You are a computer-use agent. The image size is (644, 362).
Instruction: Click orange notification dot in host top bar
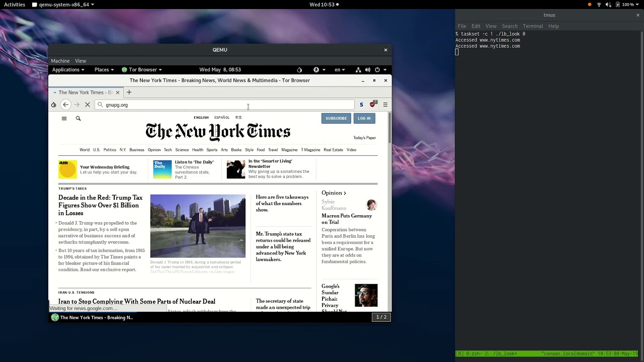590,5
